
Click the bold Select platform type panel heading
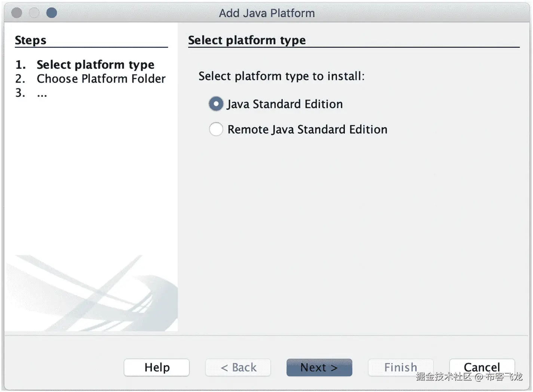247,40
